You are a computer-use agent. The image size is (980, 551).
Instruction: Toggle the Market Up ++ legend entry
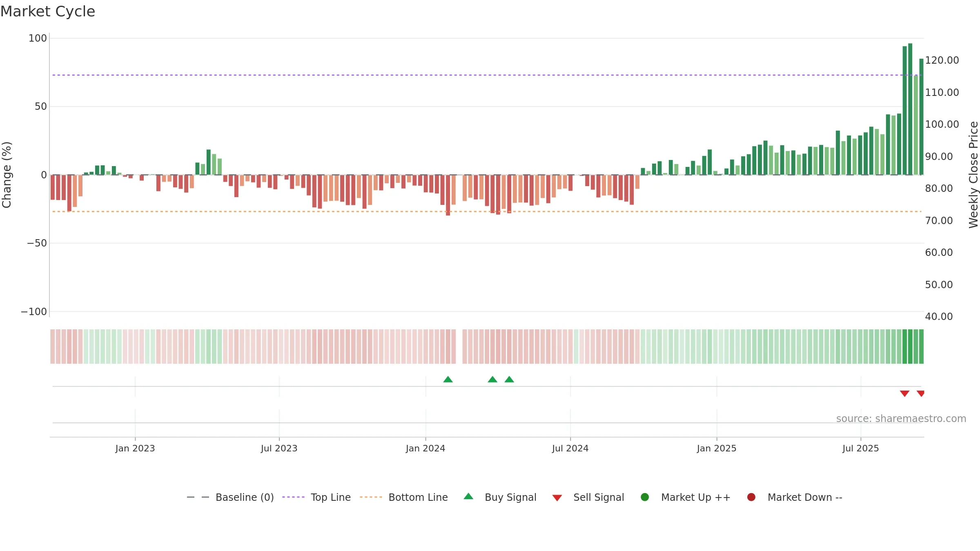686,497
